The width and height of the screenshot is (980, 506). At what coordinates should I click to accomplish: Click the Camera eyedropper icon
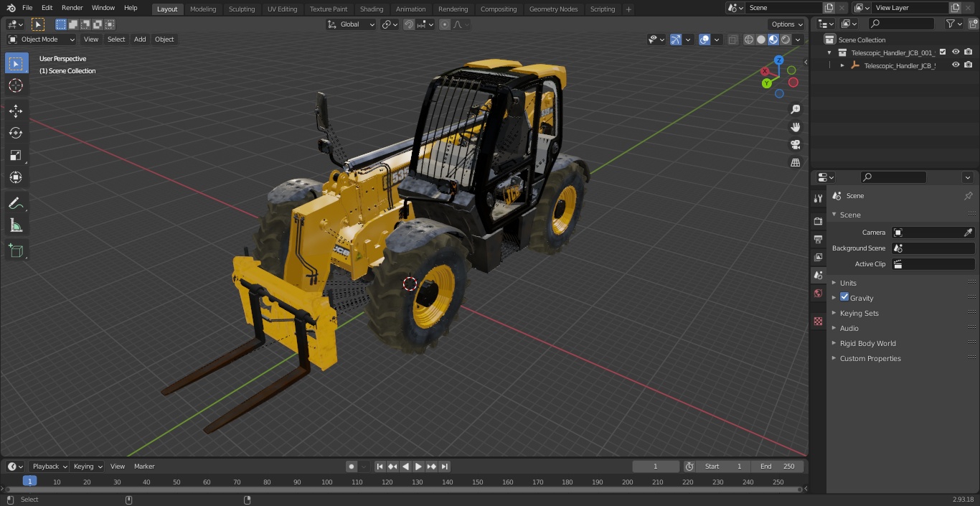968,233
